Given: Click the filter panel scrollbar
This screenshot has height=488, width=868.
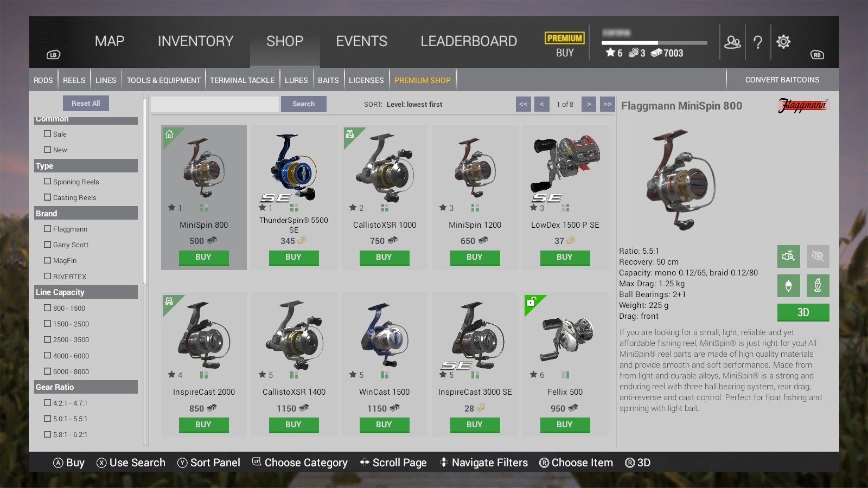Looking at the screenshot, I should coord(145,190).
